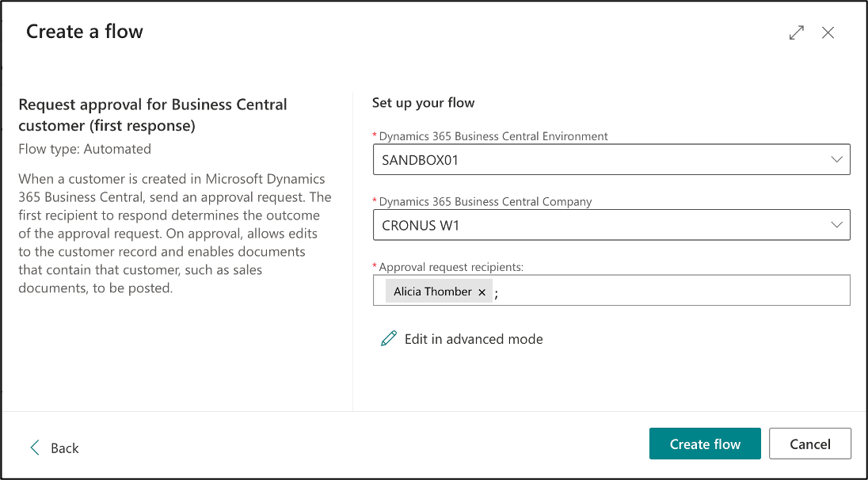Screen dimensions: 868x480
Task: Select the Alicia Thomber recipient chip
Action: point(434,291)
